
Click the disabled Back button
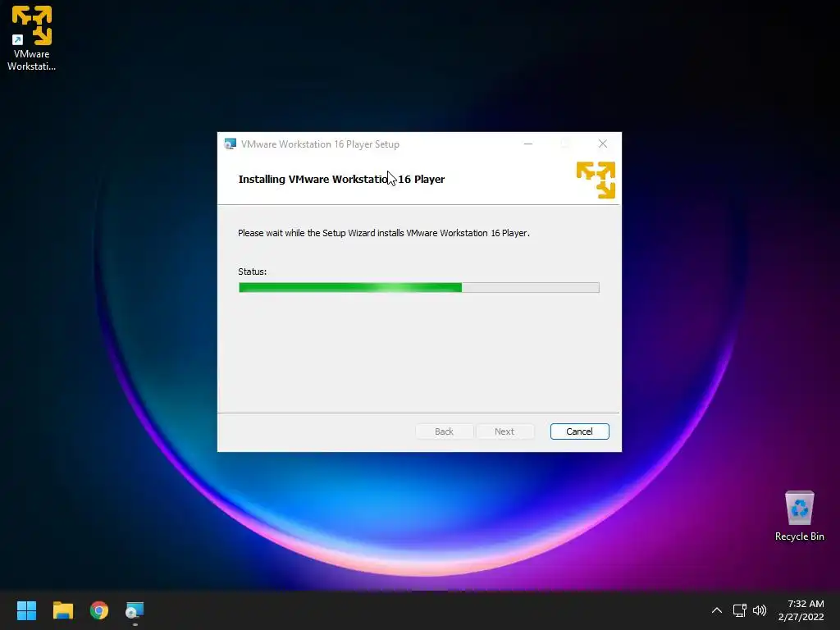click(x=444, y=431)
